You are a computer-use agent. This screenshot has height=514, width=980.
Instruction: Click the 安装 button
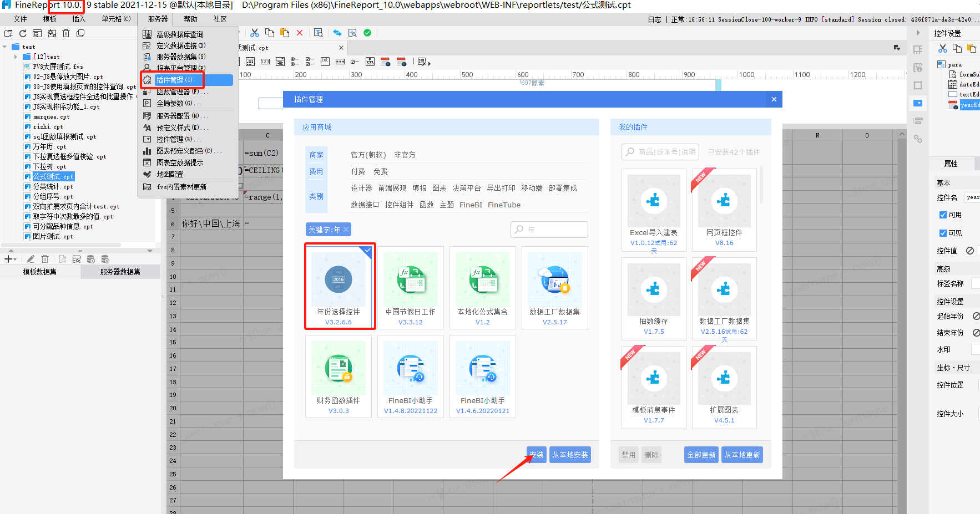(x=537, y=455)
